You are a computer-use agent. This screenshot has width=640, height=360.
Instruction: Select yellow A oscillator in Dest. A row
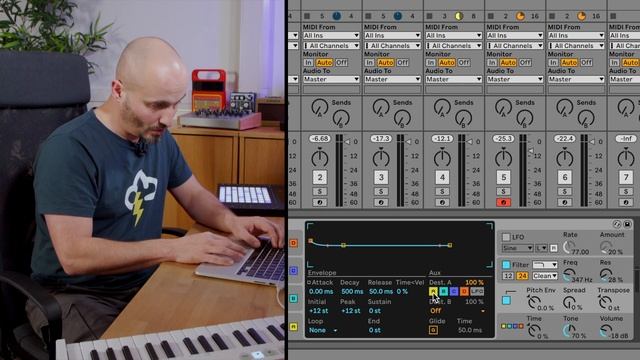(x=433, y=291)
